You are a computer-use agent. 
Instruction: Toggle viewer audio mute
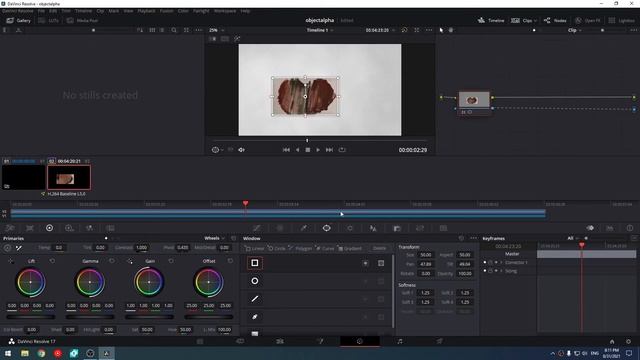242,150
